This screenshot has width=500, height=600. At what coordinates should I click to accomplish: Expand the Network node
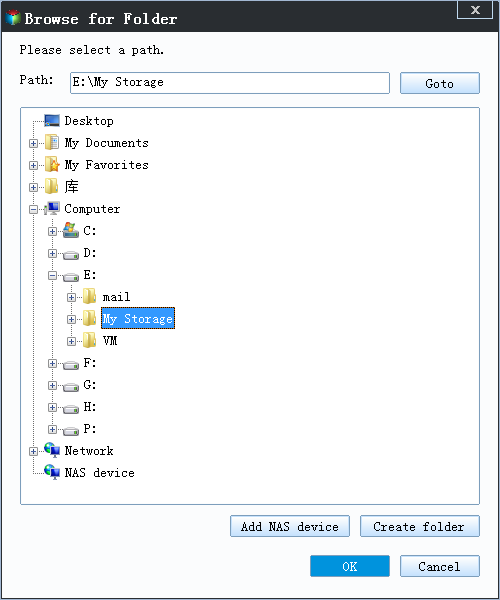(x=33, y=452)
